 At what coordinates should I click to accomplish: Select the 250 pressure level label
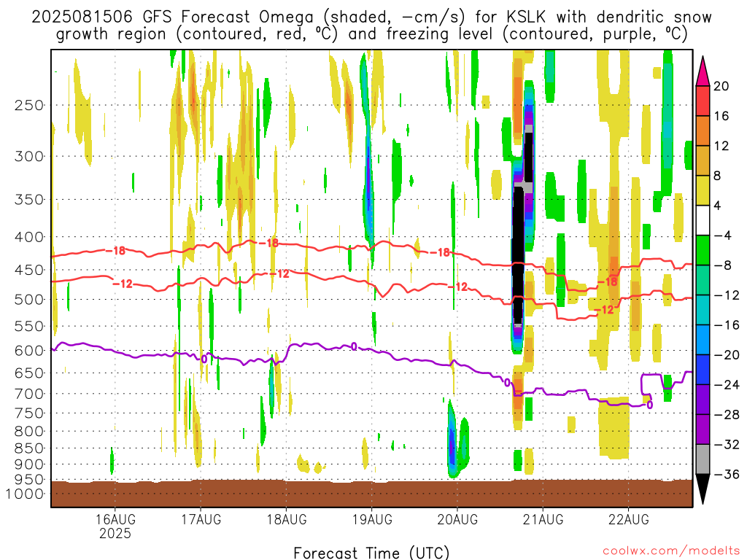pos(29,105)
